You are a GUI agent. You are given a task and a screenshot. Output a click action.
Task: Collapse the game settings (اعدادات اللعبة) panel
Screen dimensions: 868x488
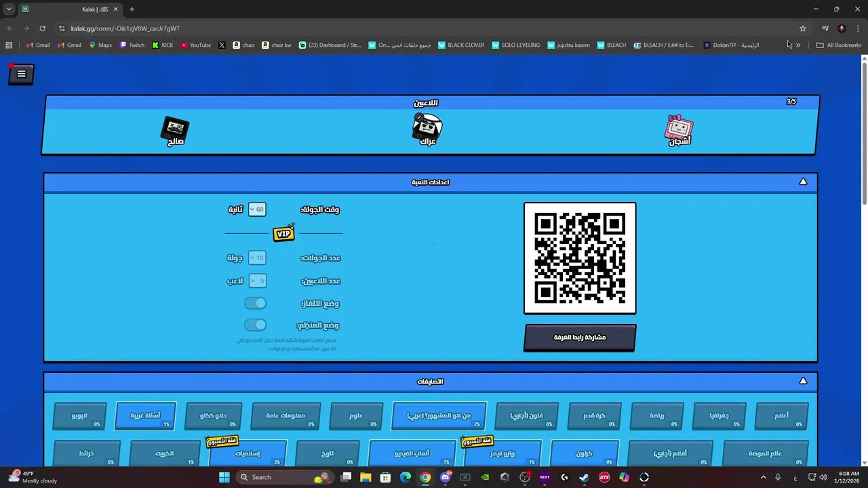(803, 182)
